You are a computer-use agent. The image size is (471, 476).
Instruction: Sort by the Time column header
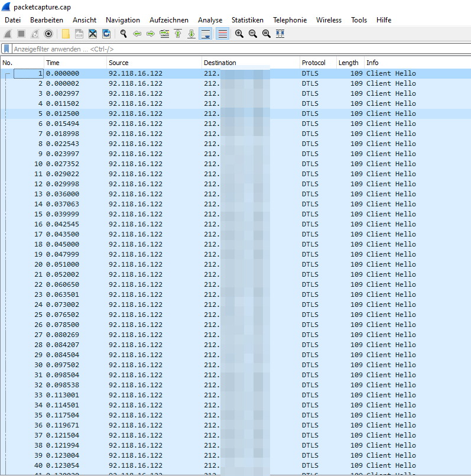click(x=75, y=63)
